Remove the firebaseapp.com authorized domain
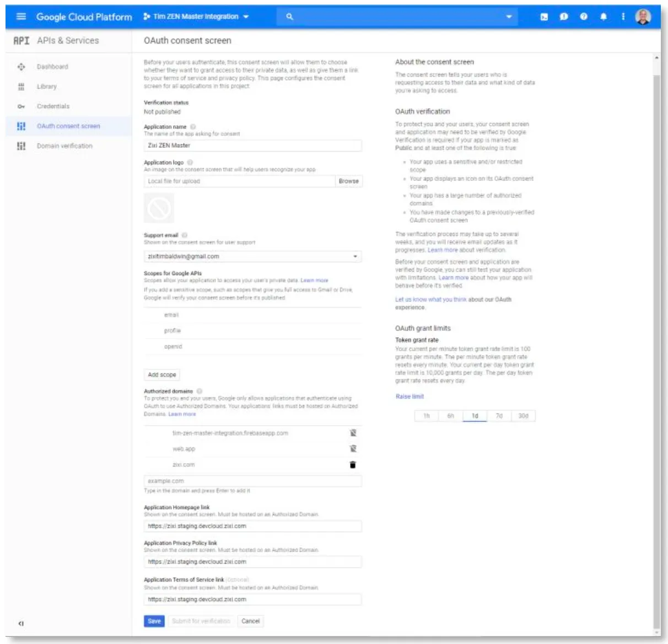 coord(353,433)
